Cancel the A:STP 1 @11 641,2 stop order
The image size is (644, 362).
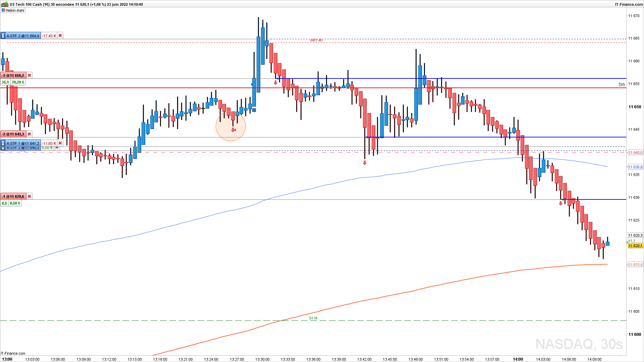(60, 143)
